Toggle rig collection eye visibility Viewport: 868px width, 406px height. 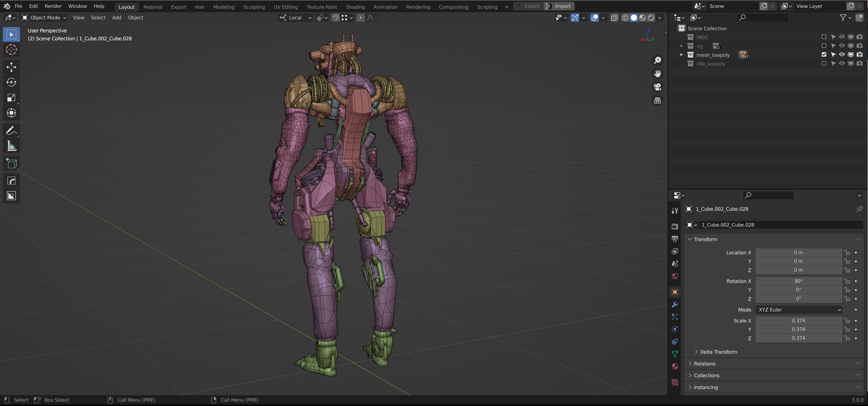(842, 46)
